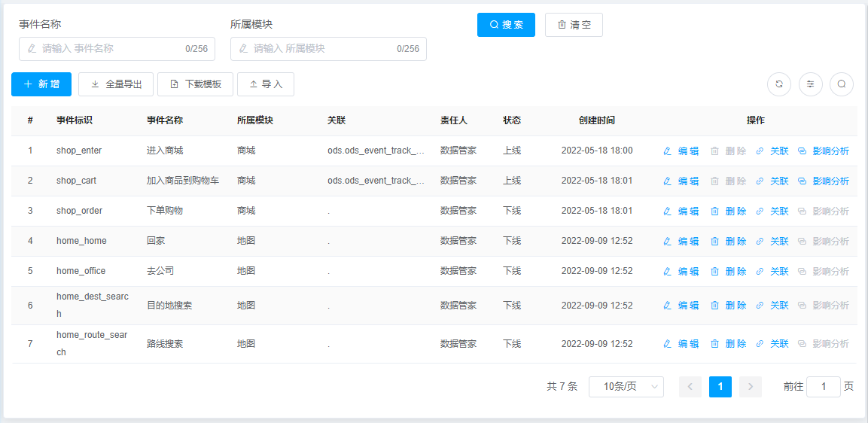Click 关联 for home_home row

click(x=772, y=242)
